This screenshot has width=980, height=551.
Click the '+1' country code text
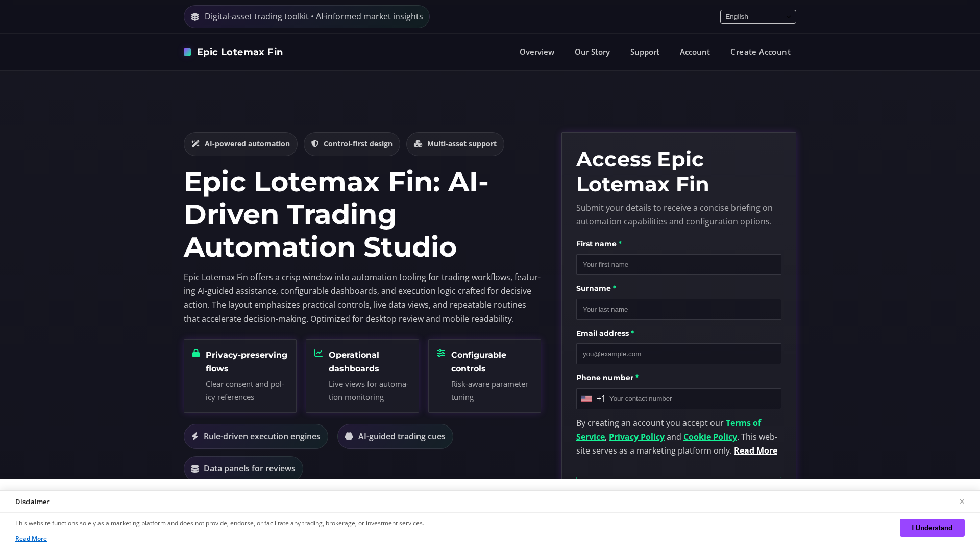[601, 399]
